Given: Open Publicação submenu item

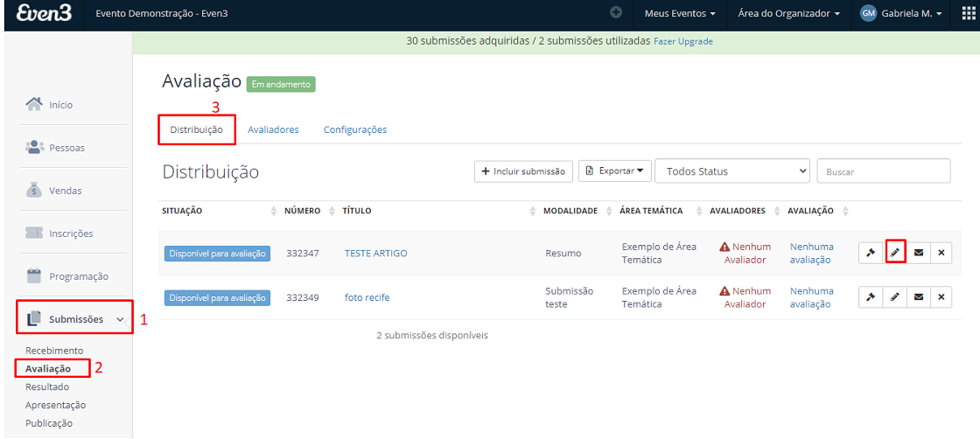Looking at the screenshot, I should pyautogui.click(x=49, y=422).
